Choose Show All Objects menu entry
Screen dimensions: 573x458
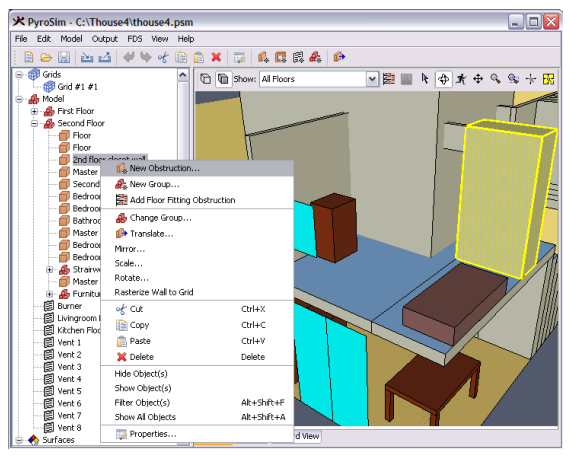[x=197, y=417]
